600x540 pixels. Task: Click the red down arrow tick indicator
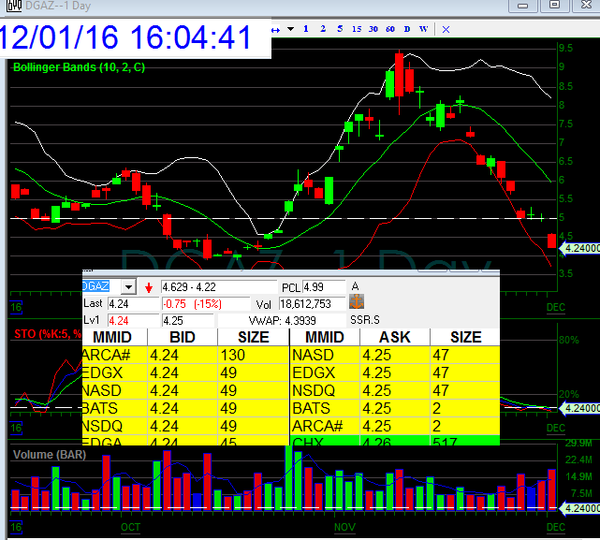148,287
